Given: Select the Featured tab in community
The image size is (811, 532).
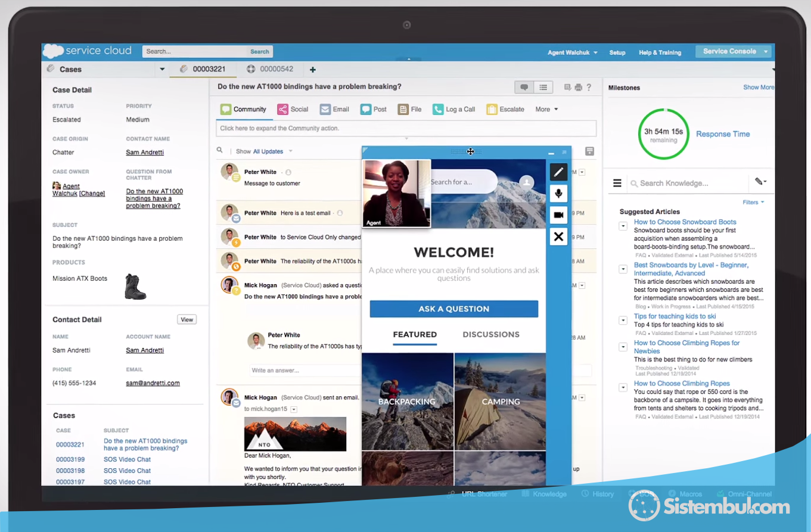Looking at the screenshot, I should 415,335.
